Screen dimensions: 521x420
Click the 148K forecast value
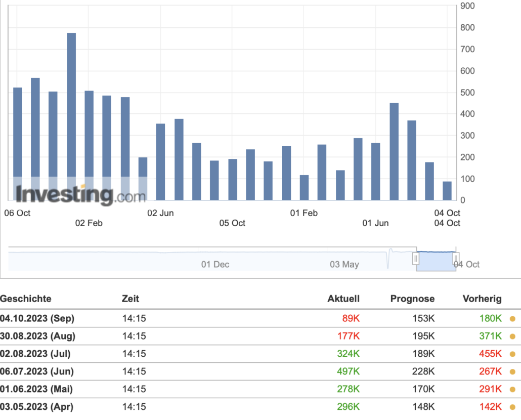click(x=424, y=406)
